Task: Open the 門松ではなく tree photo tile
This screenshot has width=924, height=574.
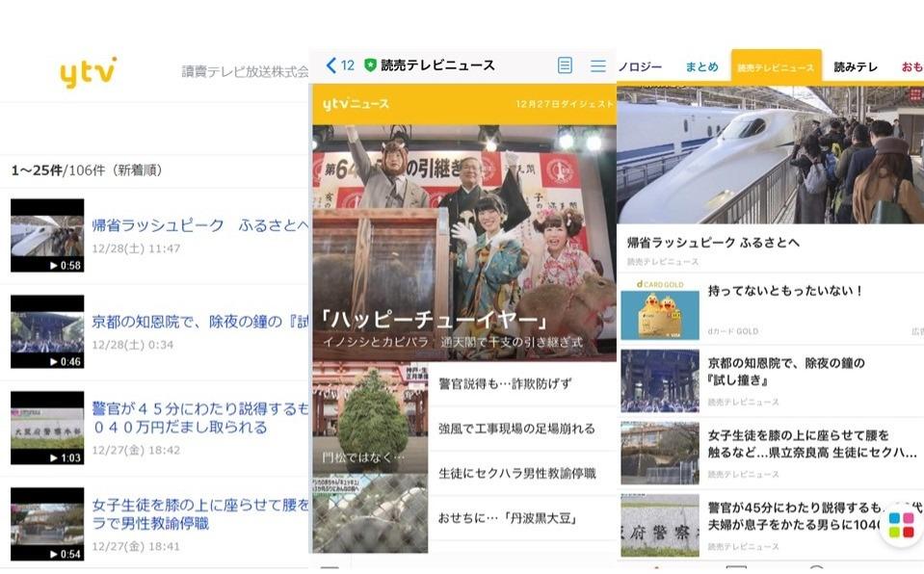Action: (x=370, y=418)
